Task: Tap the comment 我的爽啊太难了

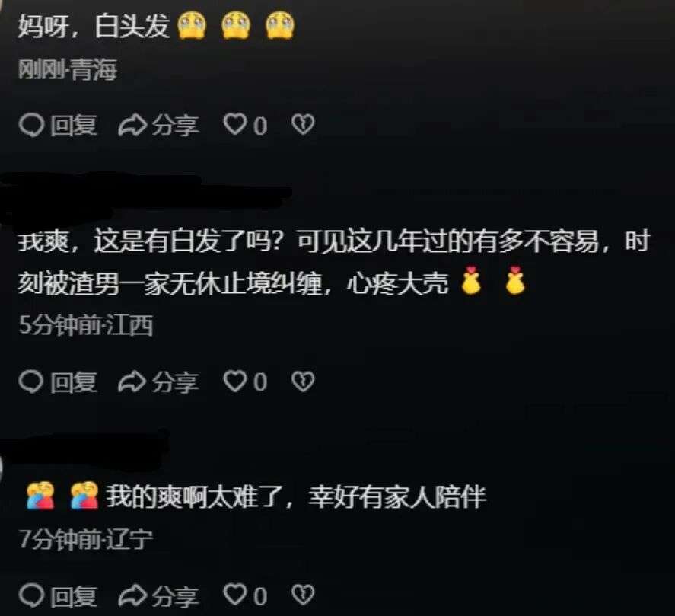Action: click(256, 496)
